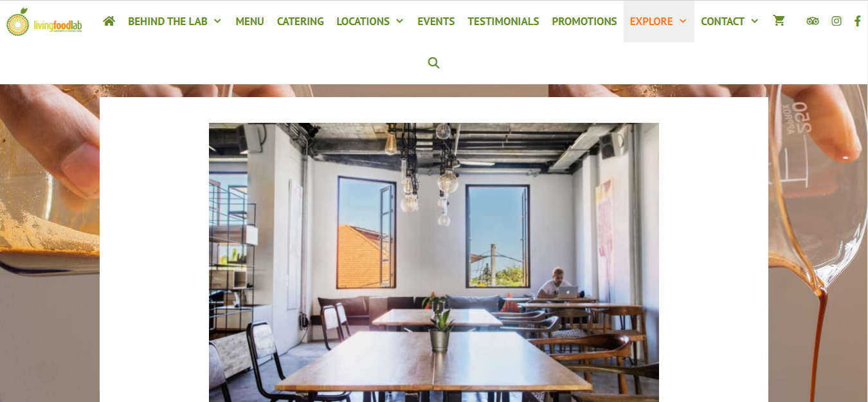The image size is (868, 402).
Task: Expand the Behind the Lab chevron
Action: [217, 21]
